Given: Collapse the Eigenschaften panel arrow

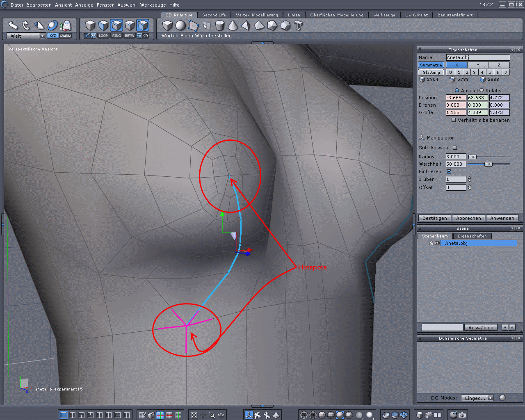Looking at the screenshot, I should 512,50.
